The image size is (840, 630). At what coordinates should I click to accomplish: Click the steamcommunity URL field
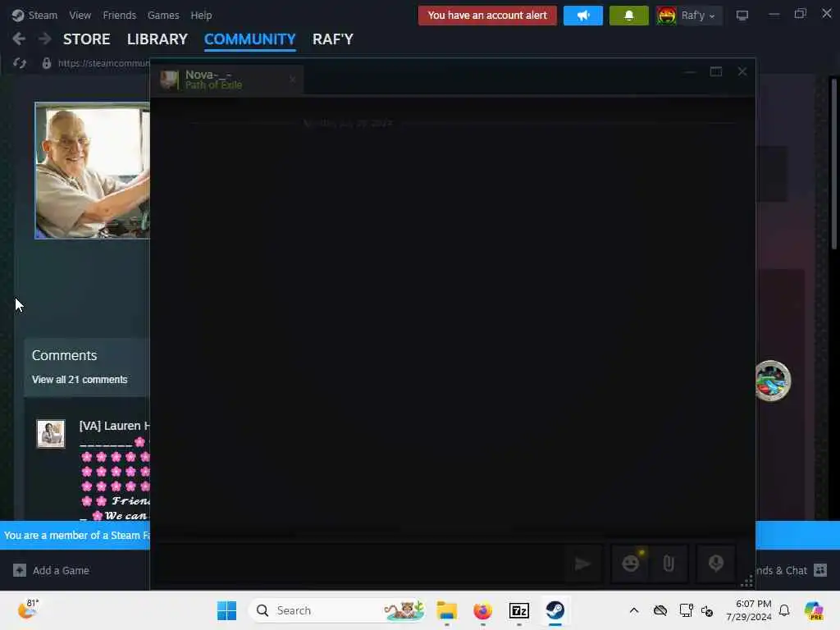(103, 63)
